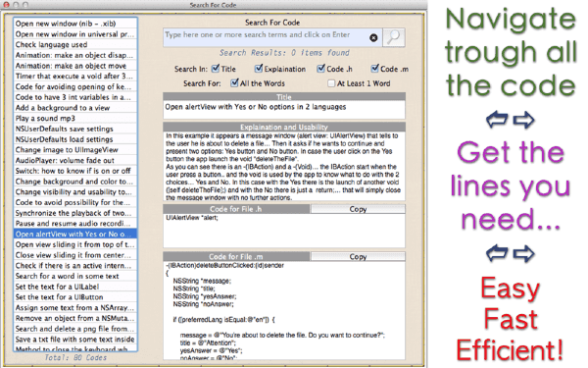This screenshot has height=368, width=588.
Task: Toggle the Title search checkbox
Action: coord(216,69)
